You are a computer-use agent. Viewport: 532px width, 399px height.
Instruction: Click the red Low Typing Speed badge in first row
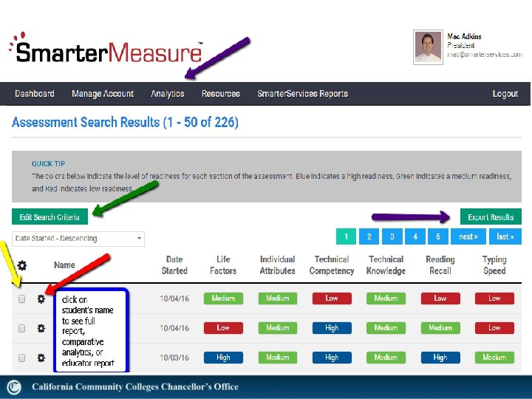(494, 299)
